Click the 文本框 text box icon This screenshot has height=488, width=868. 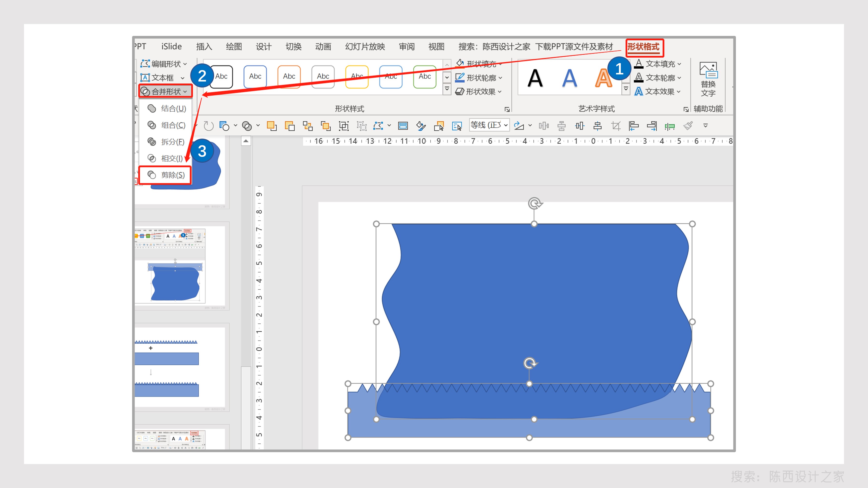[x=145, y=77]
